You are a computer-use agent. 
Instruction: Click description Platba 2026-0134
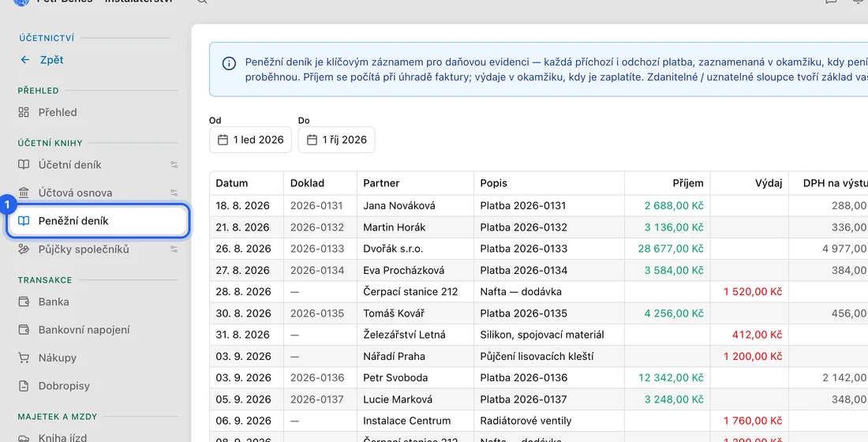click(524, 270)
